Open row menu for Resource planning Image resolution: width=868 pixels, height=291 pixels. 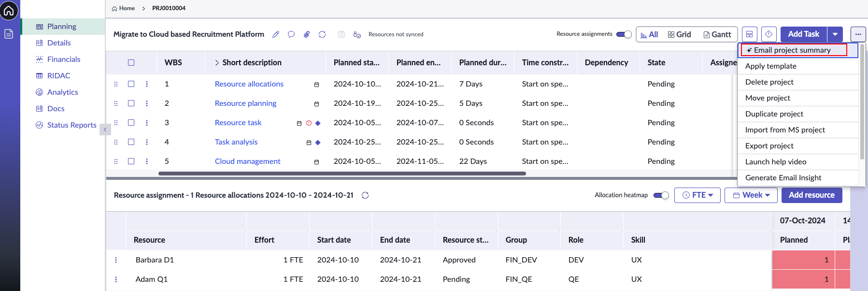147,103
